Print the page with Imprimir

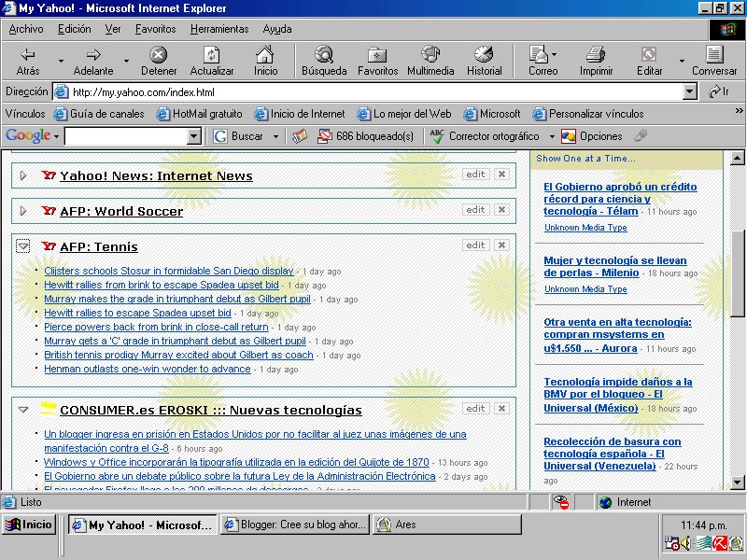tap(596, 61)
